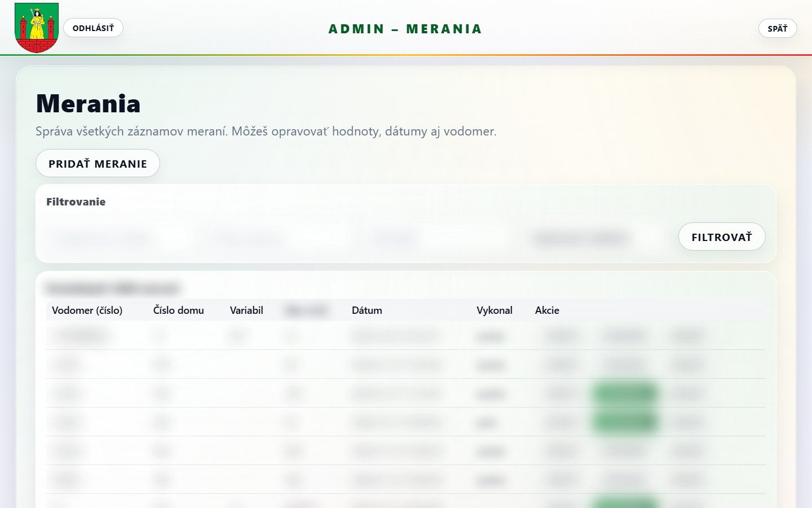This screenshot has width=812, height=508.
Task: Click the 'Variabil' column header
Action: click(246, 310)
